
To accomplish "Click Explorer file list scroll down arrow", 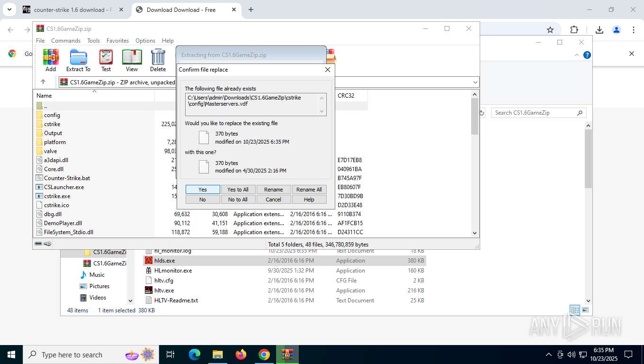I will click(589, 300).
